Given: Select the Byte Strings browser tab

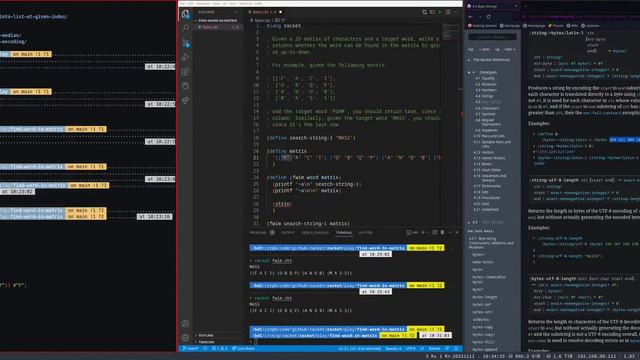Looking at the screenshot, I should click(x=492, y=6).
